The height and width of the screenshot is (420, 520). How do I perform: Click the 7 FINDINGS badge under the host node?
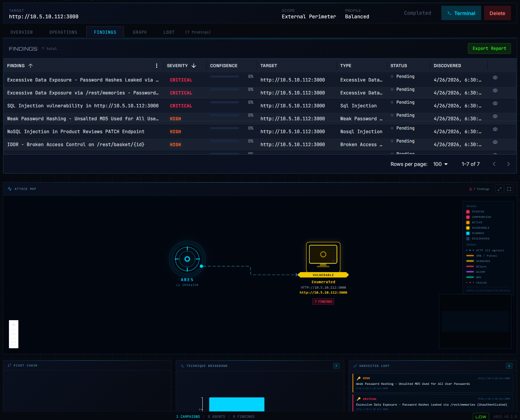[323, 302]
